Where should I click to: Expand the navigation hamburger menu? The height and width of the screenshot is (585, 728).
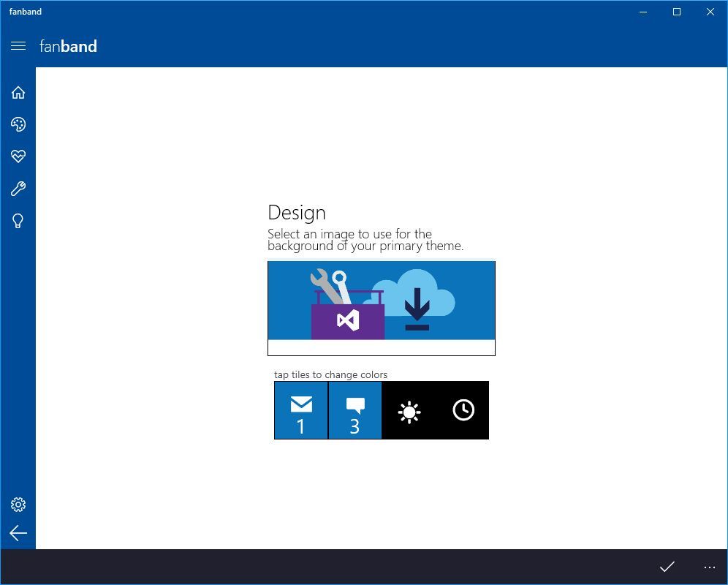(18, 45)
